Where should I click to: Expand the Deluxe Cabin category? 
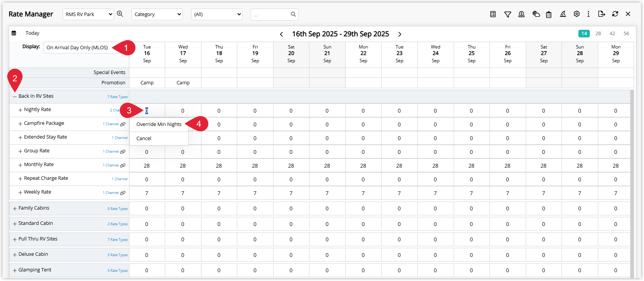pos(15,255)
